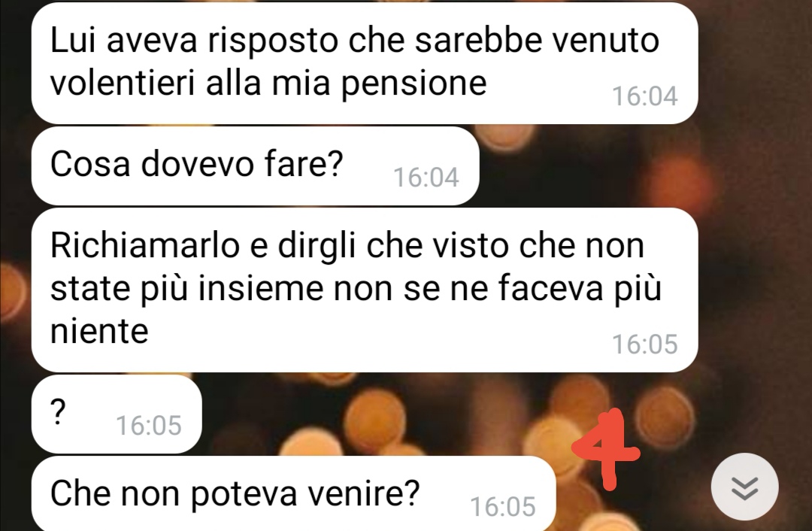
Task: Click the 16:05 timestamp next to the question mark
Action: (x=149, y=426)
